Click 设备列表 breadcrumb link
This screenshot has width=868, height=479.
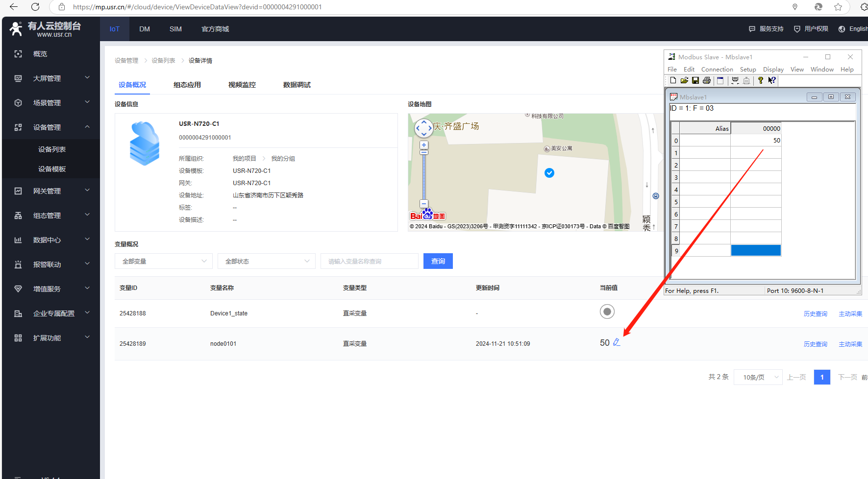(163, 61)
